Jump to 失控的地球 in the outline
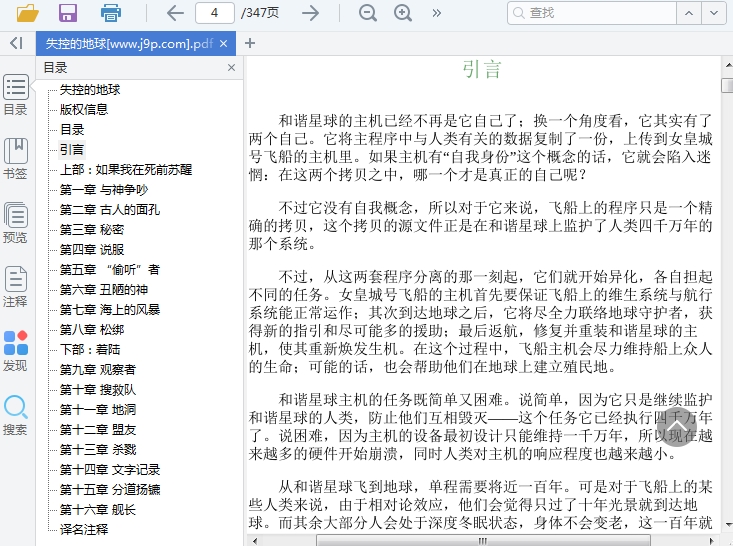 pos(90,89)
